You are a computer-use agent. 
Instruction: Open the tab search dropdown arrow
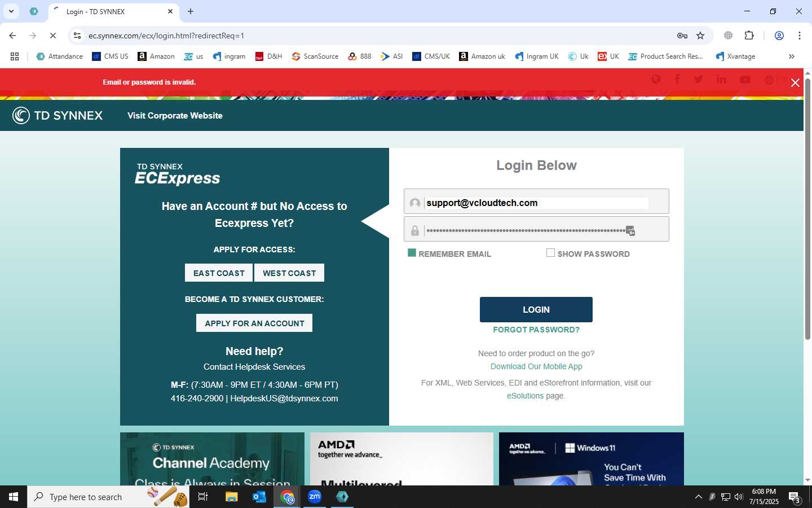(11, 11)
